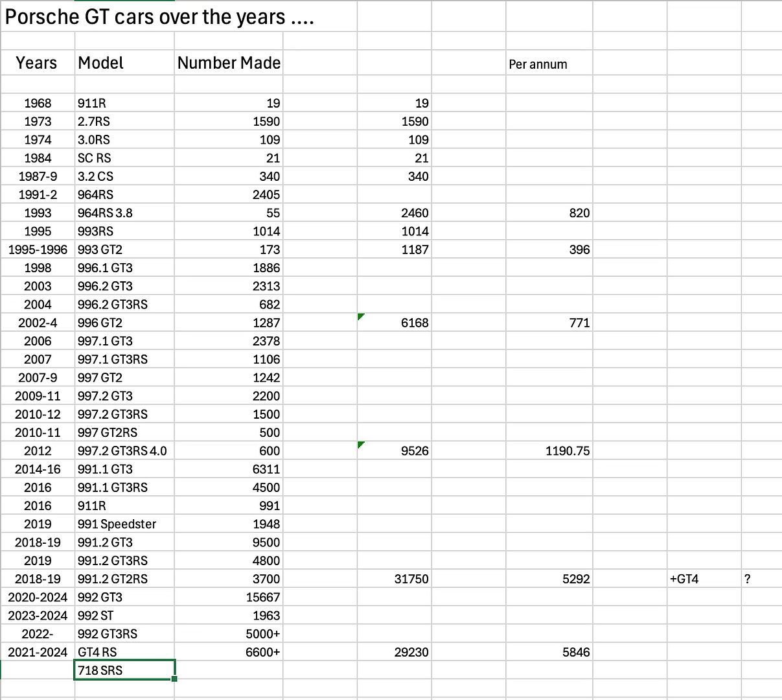Image resolution: width=782 pixels, height=700 pixels.
Task: Click the "GT4 RS" model cell
Action: pyautogui.click(x=124, y=652)
